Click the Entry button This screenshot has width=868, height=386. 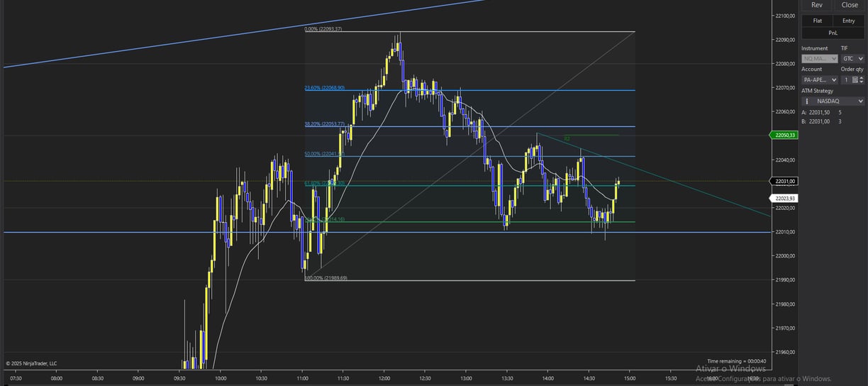[x=849, y=21]
